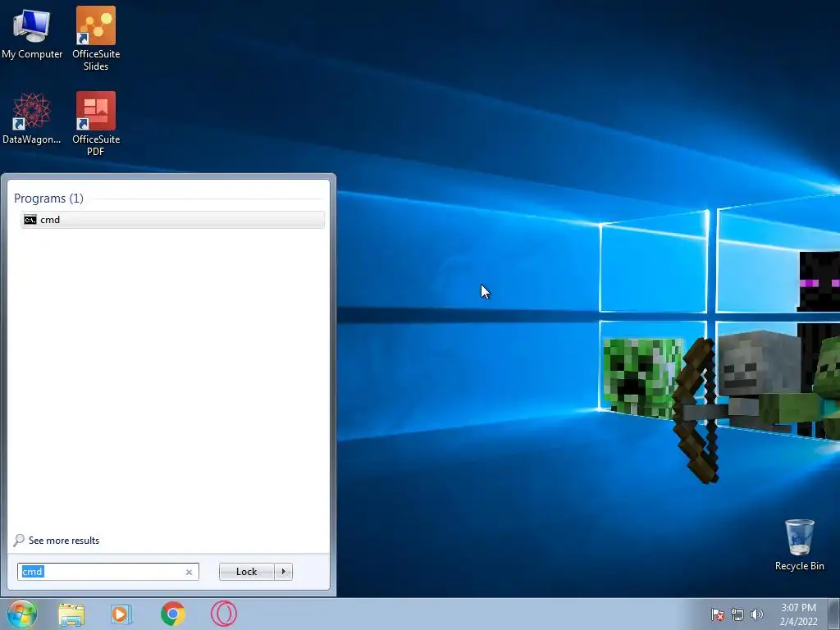Expand the arrow next to Lock
Screen dimensions: 840x630
click(x=283, y=572)
